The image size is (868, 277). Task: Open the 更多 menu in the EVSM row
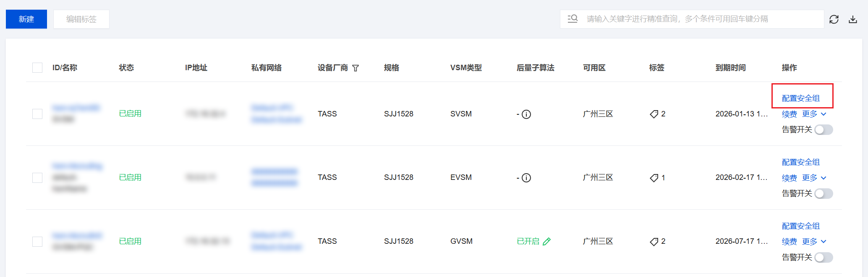pyautogui.click(x=814, y=178)
